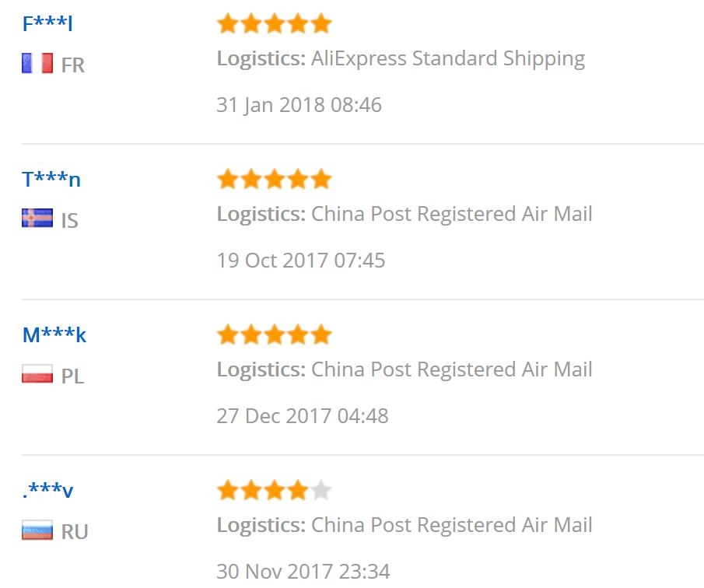This screenshot has height=588, width=704.
Task: Click the AliExpress Standard Shipping logistics text
Action: (448, 59)
